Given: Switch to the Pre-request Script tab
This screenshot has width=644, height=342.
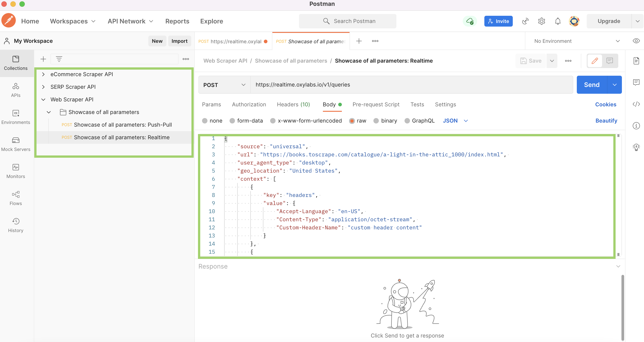Looking at the screenshot, I should (376, 104).
